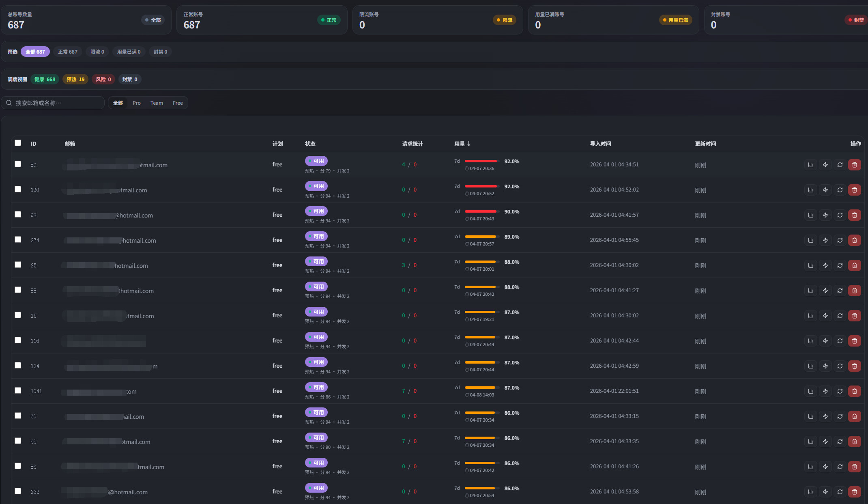Screen dimensions: 868x504
Task: Tick the select-all checkbox in the table header
Action: 18,143
